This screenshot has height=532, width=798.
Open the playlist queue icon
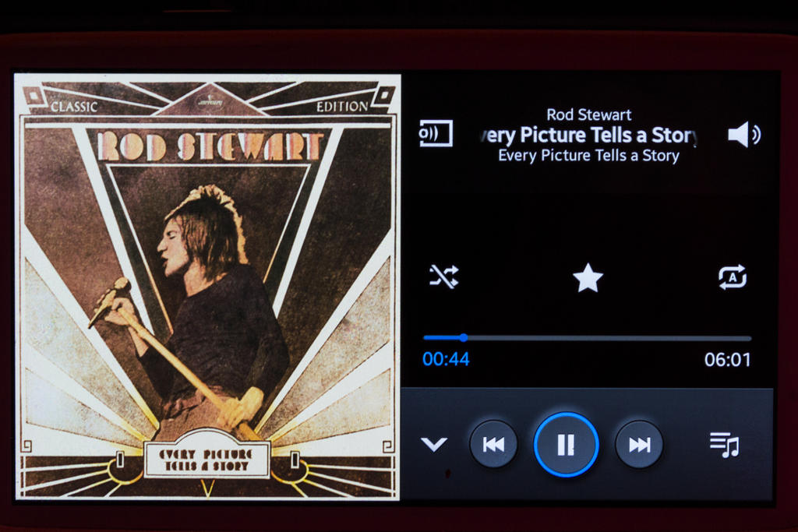(725, 445)
